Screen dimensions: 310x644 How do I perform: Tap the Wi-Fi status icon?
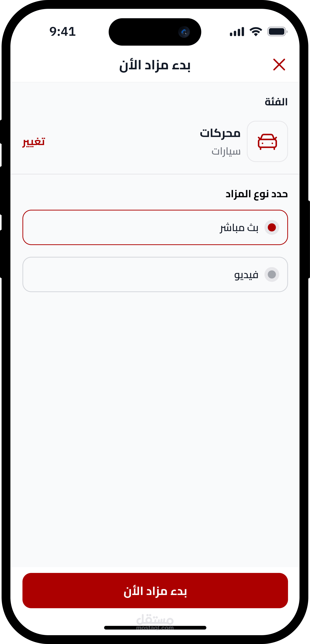(x=256, y=32)
